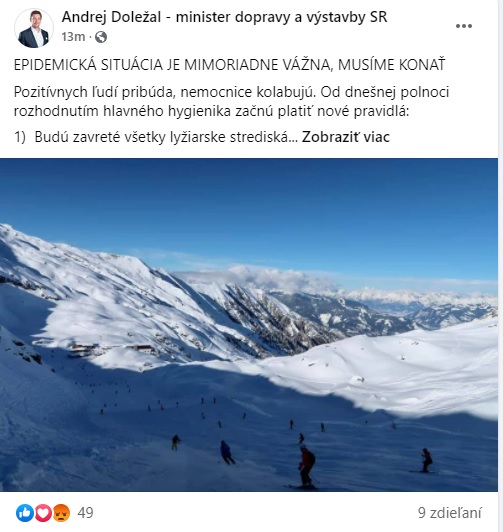
Task: Open the Andrej Doležal page name link
Action: click(224, 17)
